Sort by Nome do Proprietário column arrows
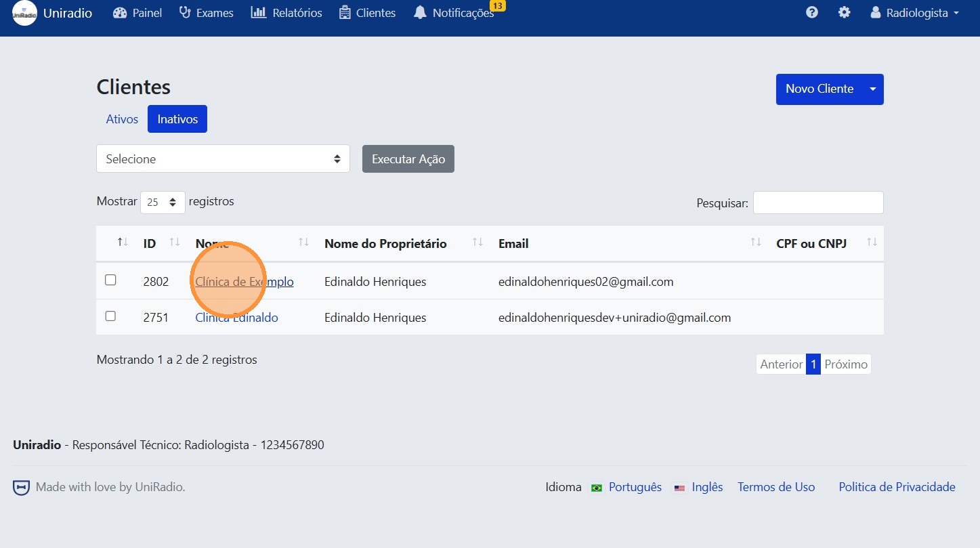The image size is (980, 548). coord(477,243)
